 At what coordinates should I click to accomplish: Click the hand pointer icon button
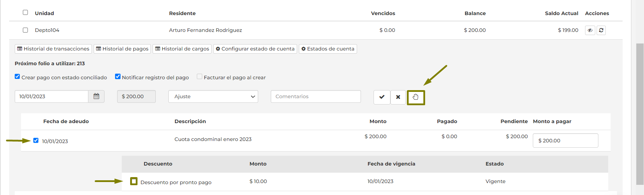[416, 97]
